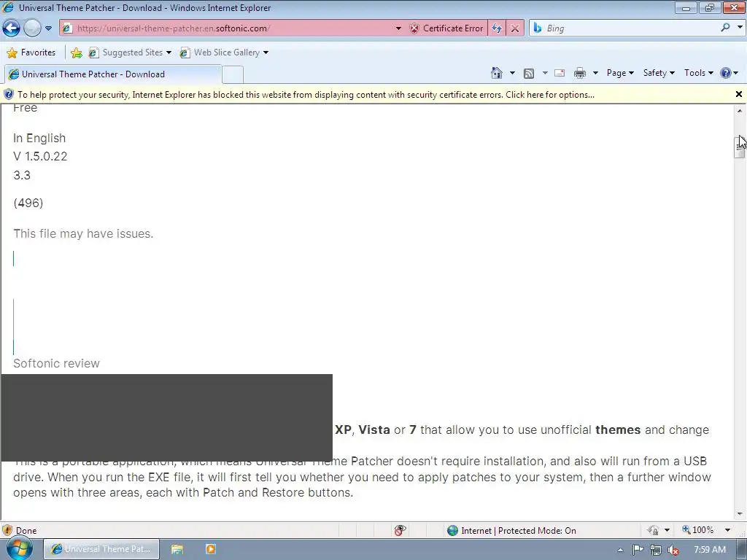Open Windows Explorer from taskbar
The height and width of the screenshot is (560, 747).
tap(177, 549)
